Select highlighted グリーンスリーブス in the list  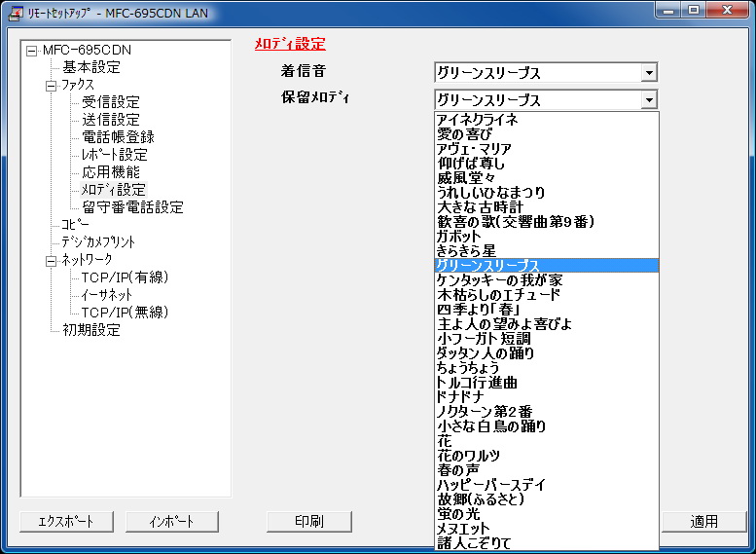pos(546,266)
